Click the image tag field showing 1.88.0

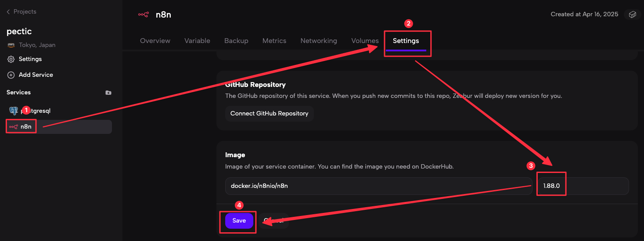point(583,186)
